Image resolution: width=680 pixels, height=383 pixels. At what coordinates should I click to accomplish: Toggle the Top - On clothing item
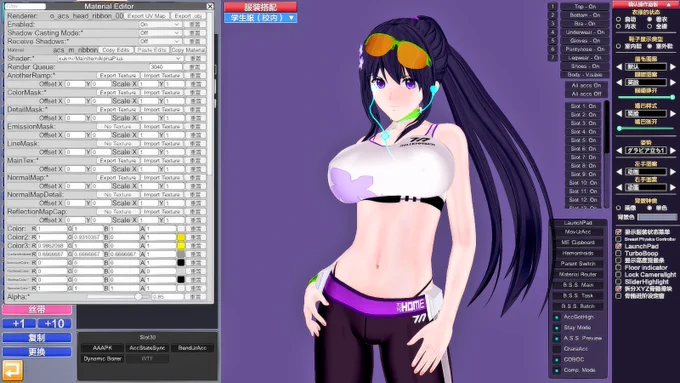pyautogui.click(x=585, y=7)
